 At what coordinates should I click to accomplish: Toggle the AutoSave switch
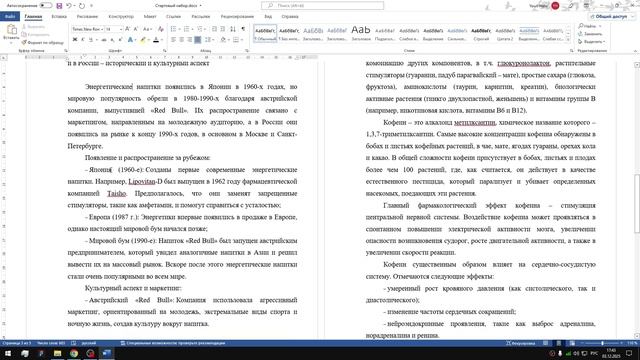click(46, 6)
